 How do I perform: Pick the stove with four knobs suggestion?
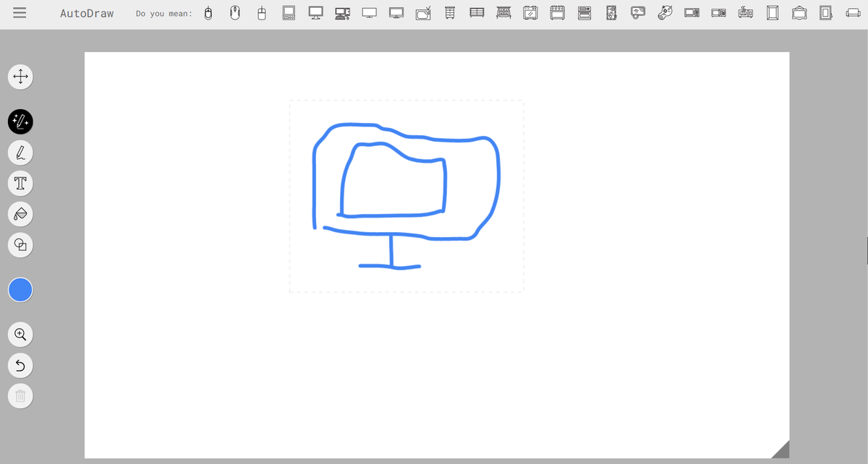point(558,13)
